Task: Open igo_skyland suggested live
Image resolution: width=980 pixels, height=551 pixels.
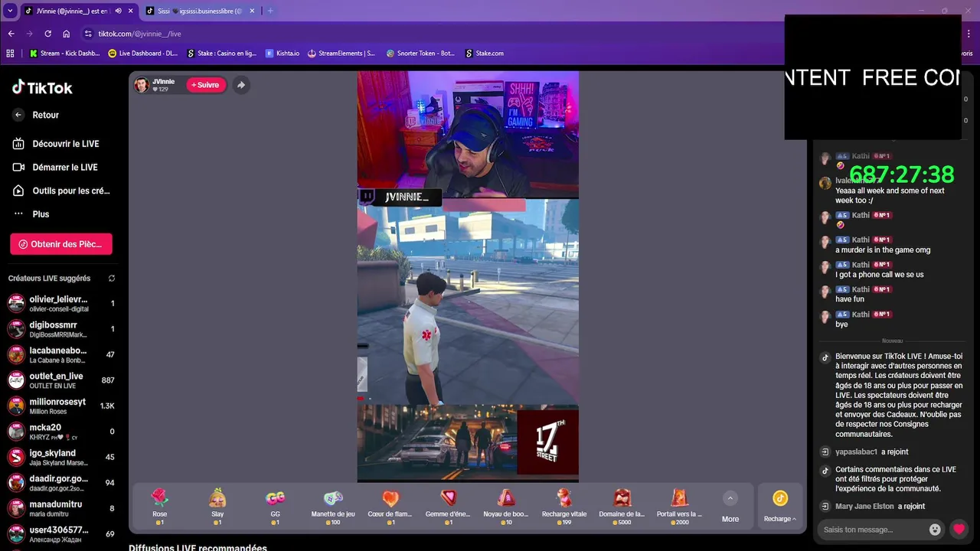Action: click(61, 457)
